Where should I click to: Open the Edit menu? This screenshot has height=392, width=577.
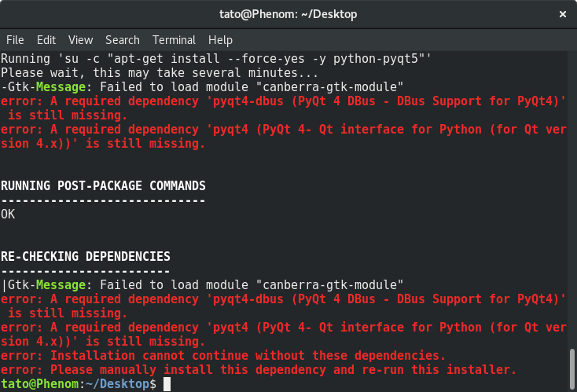click(46, 40)
